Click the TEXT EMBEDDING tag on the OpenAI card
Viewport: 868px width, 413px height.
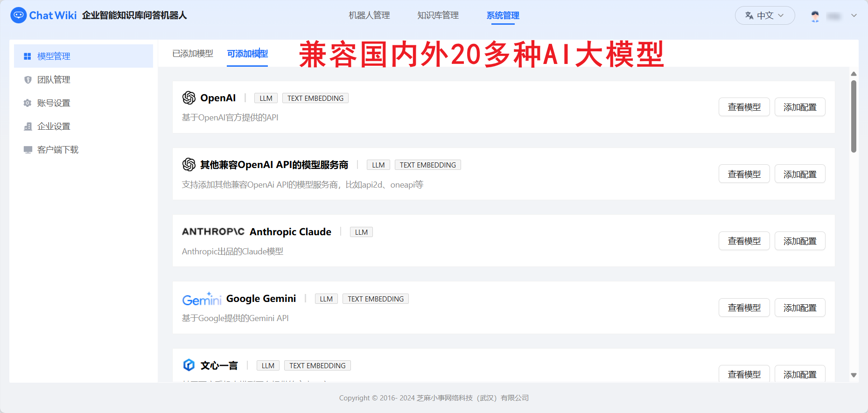(315, 98)
